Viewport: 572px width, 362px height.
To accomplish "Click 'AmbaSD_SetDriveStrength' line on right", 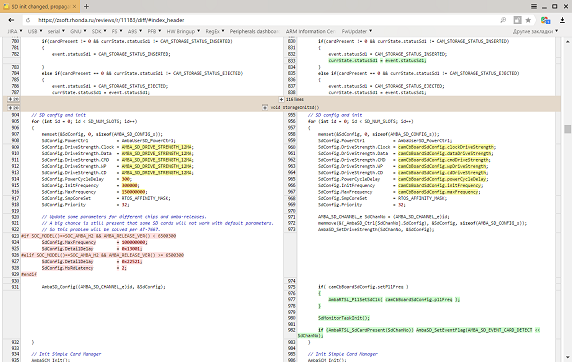I will (376, 230).
